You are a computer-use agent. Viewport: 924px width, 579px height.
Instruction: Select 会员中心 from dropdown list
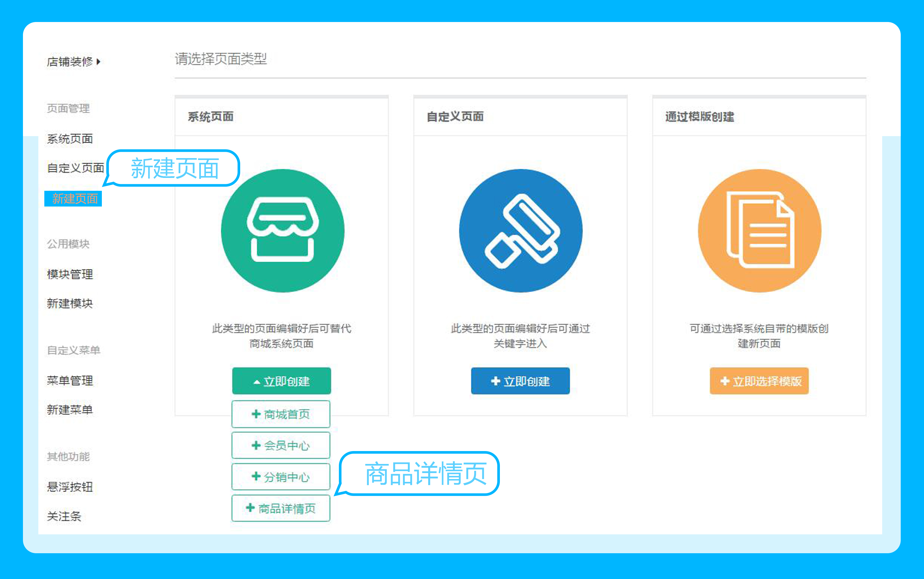click(281, 446)
